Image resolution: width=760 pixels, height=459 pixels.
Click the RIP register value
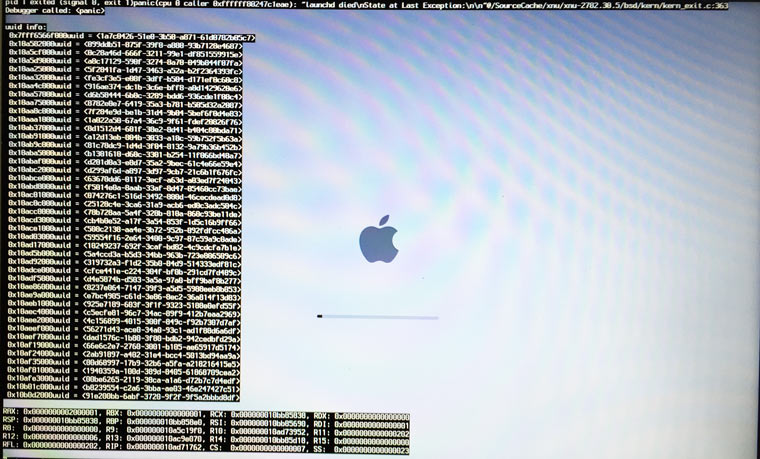165,447
